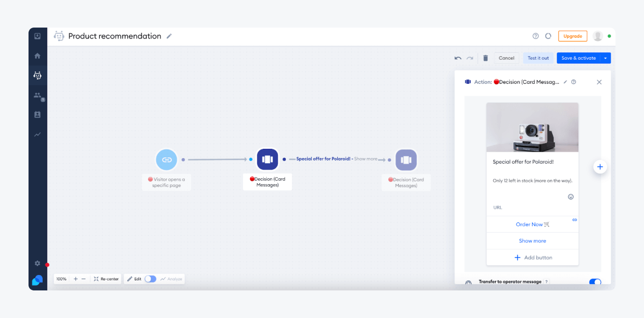The height and width of the screenshot is (318, 644).
Task: Open the Chatbots icon in sidebar
Action: click(x=37, y=75)
